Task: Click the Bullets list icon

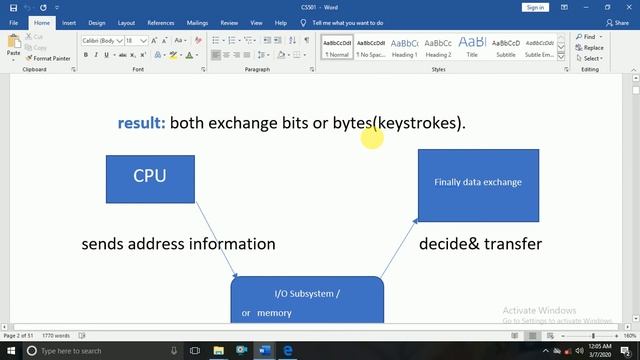Action: click(216, 40)
